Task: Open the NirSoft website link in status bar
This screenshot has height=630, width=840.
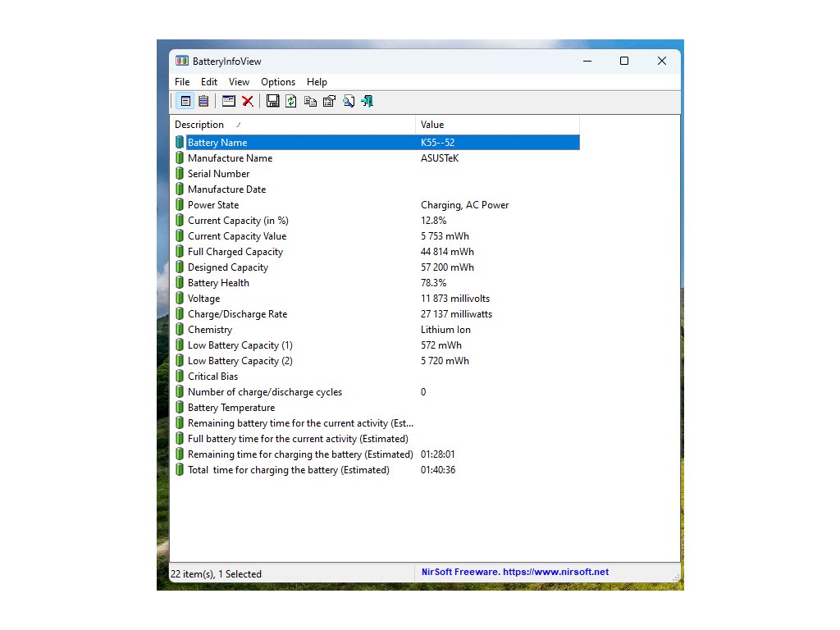Action: tap(515, 572)
